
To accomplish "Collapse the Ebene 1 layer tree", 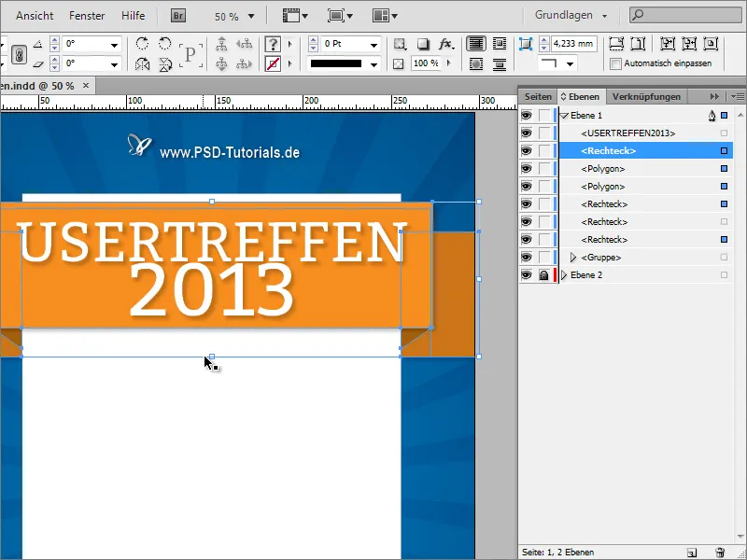I will pyautogui.click(x=565, y=115).
